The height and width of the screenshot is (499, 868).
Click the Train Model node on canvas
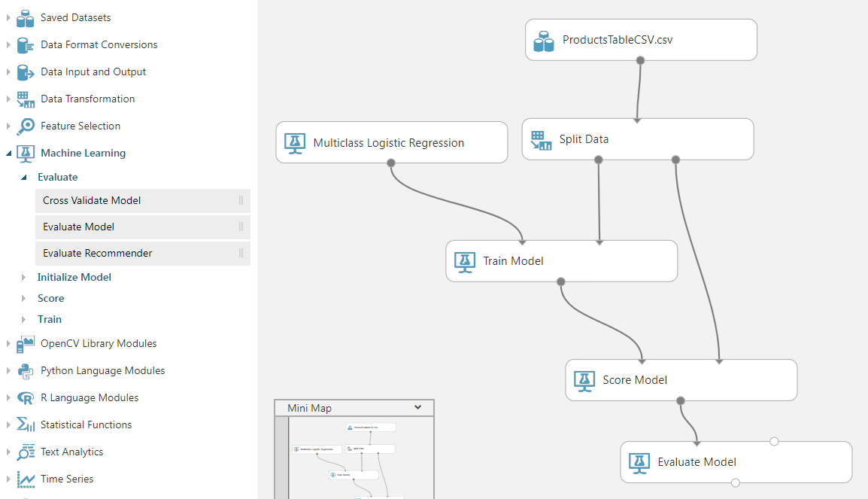tap(561, 261)
